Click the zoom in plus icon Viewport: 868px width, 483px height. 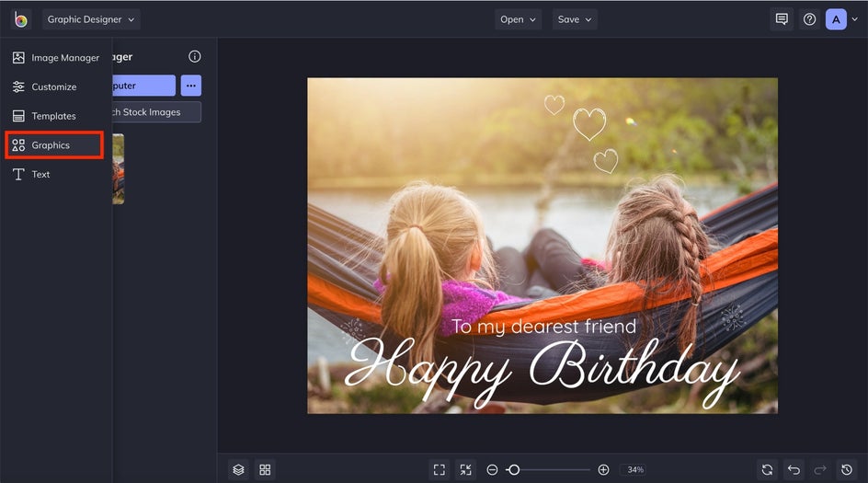coord(603,470)
